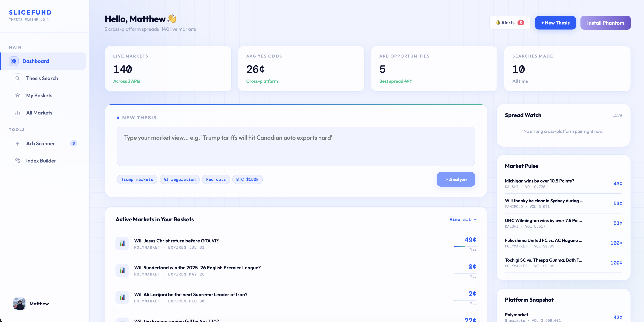The width and height of the screenshot is (644, 322).
Task: Click the Jesus Christ market YES progress bar
Action: tap(465, 246)
